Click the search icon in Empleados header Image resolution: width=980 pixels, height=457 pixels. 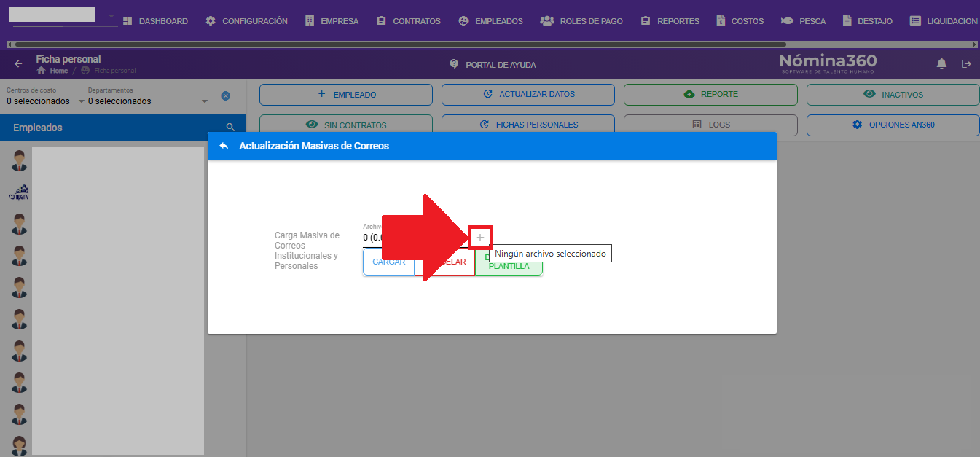[230, 128]
